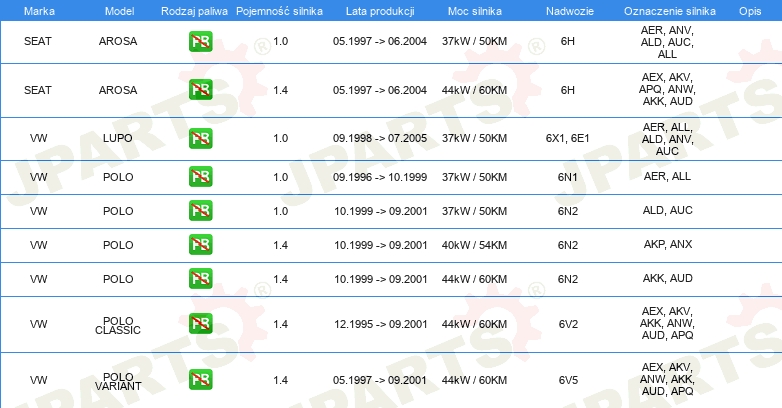Screen dimensions: 782x408
Task: Click production years 09.1996 -> 10.1999
Action: click(x=380, y=177)
